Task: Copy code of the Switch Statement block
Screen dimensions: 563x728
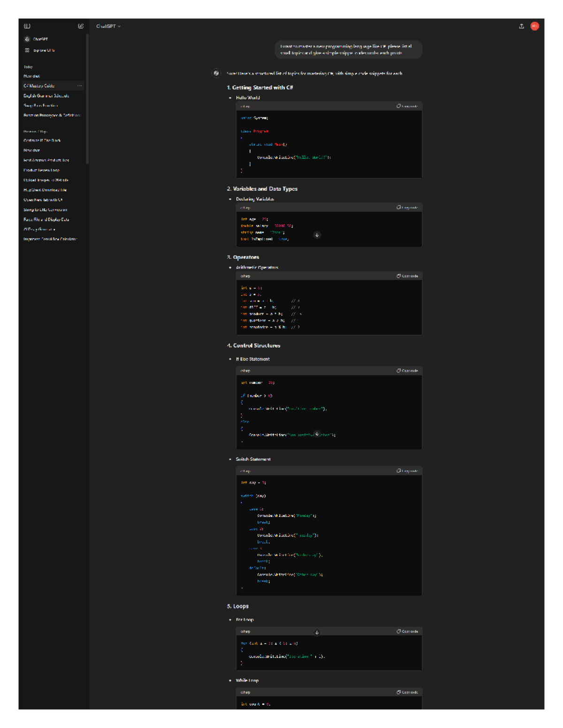Action: [407, 471]
